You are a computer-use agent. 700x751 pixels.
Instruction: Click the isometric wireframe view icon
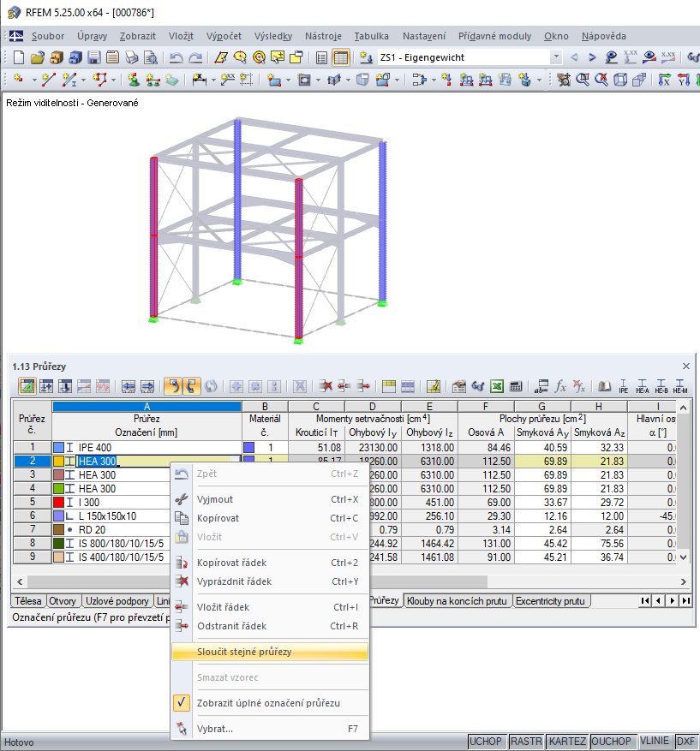pos(620,80)
